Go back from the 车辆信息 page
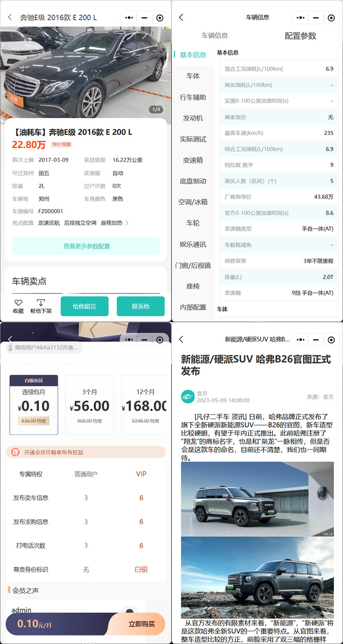343x644 pixels. (x=181, y=18)
